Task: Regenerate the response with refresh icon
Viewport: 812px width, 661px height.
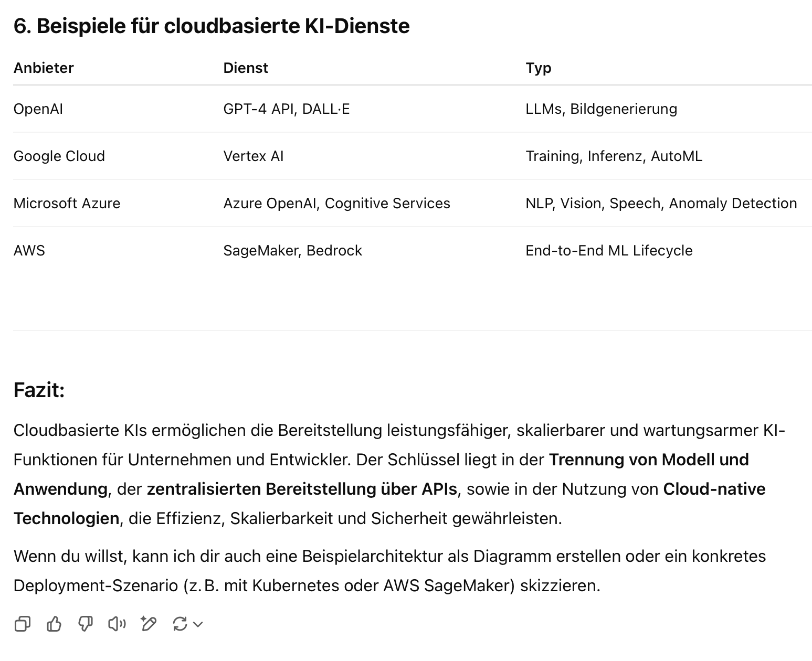Action: tap(180, 624)
